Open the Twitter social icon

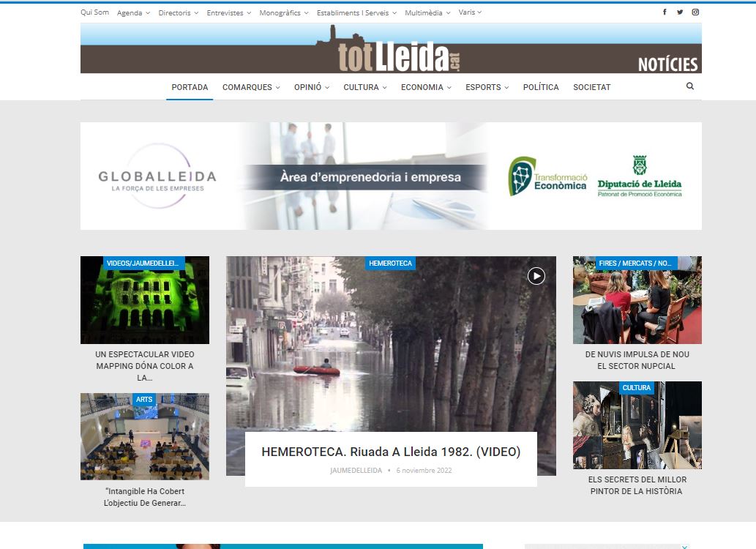(680, 12)
